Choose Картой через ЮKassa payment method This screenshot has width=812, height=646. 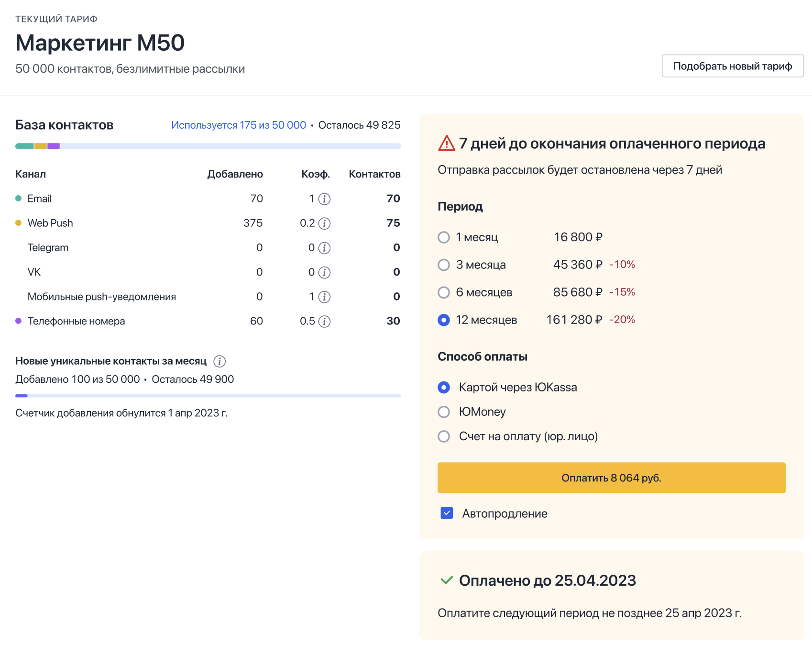coord(444,388)
